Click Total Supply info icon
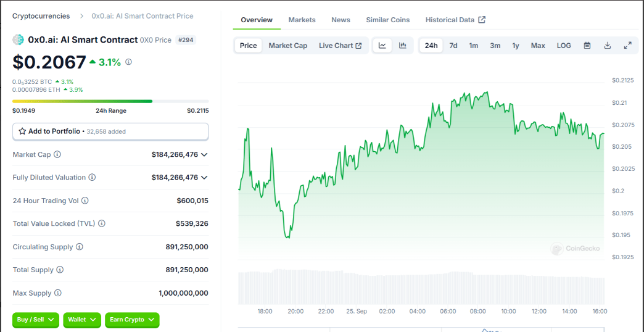The width and height of the screenshot is (644, 332). point(60,270)
